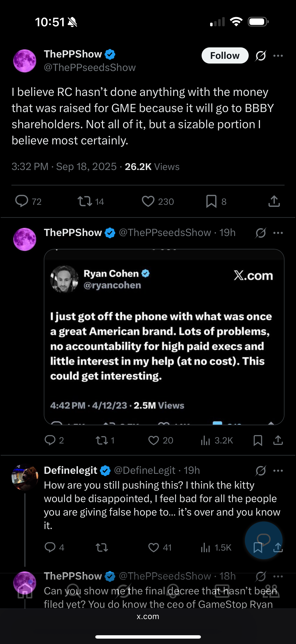Reply to Definelegit's comment
This screenshot has height=644, width=296.
(50, 548)
